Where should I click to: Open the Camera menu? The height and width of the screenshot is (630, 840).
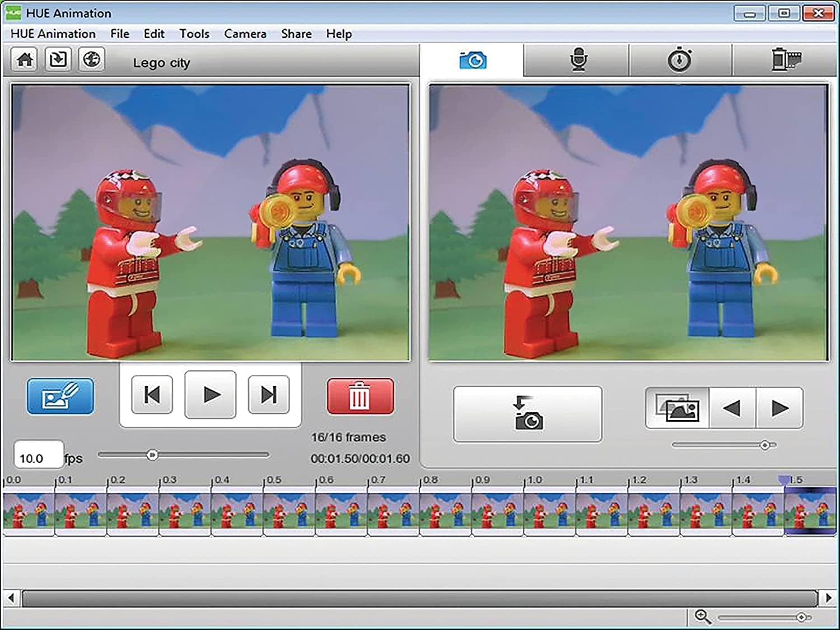244,34
